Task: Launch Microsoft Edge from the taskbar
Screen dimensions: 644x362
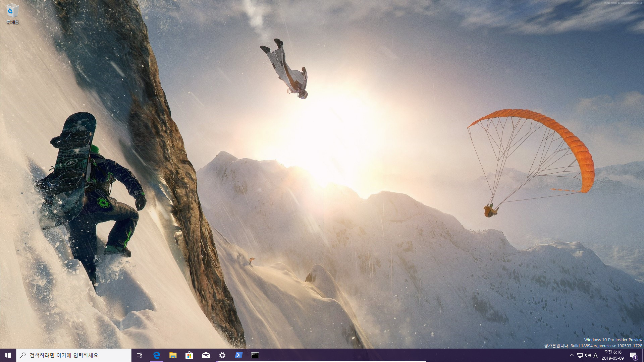Action: [x=157, y=355]
